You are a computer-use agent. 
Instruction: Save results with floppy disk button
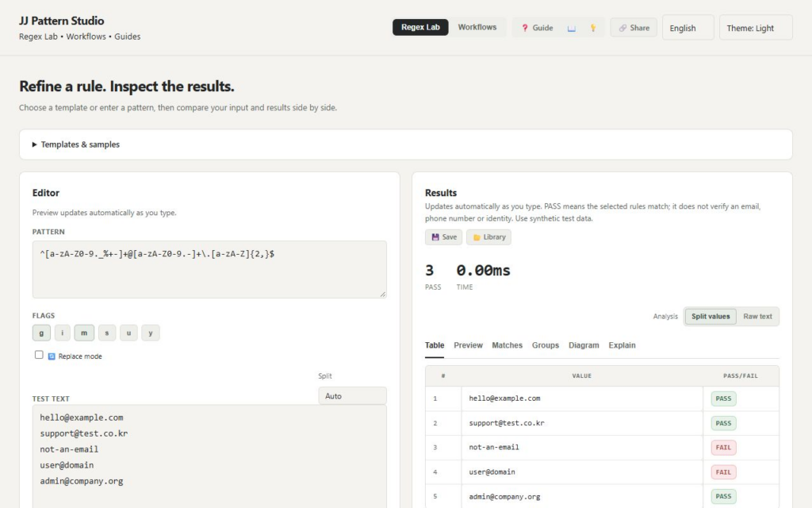[444, 237]
